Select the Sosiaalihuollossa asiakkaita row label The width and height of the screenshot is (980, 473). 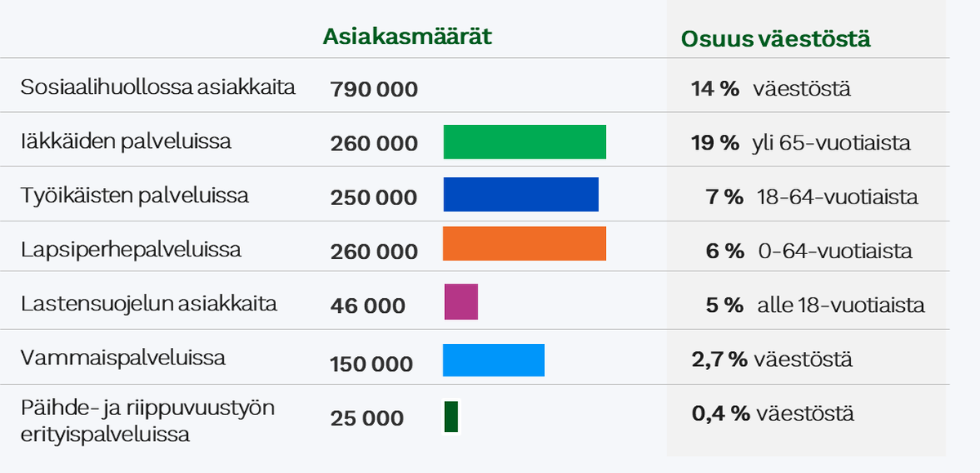pyautogui.click(x=158, y=87)
